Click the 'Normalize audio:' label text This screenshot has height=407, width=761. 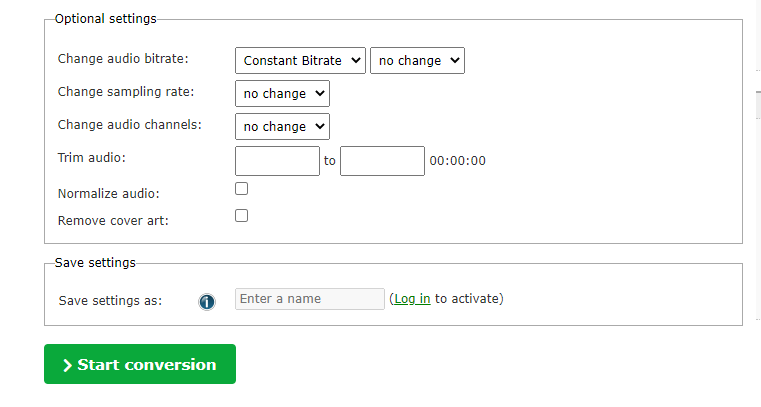click(108, 193)
